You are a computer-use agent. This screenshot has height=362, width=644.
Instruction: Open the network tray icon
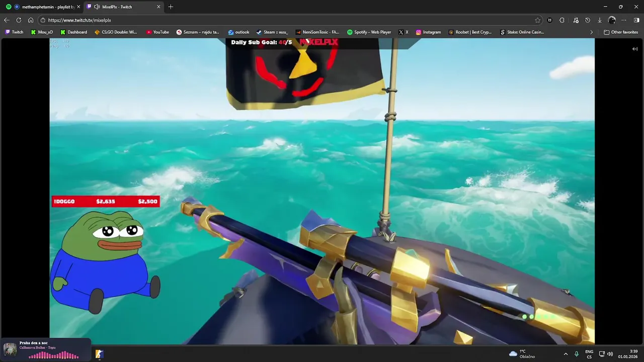tap(602, 354)
